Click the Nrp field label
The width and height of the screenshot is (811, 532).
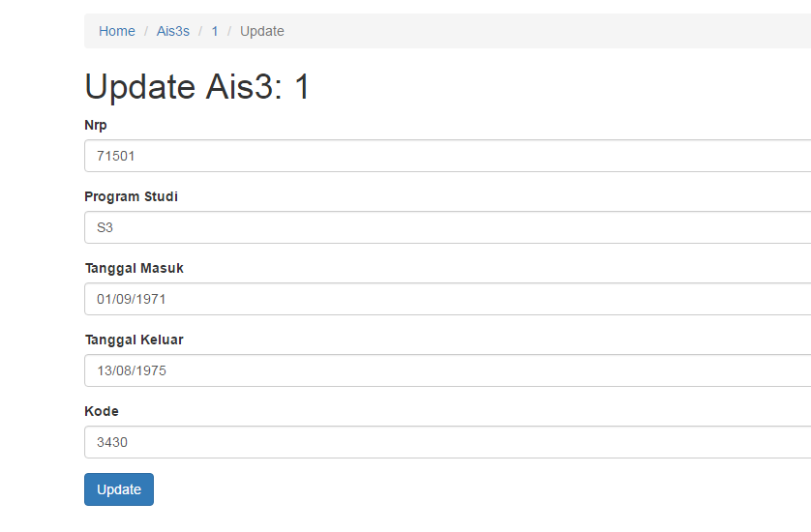pos(96,125)
